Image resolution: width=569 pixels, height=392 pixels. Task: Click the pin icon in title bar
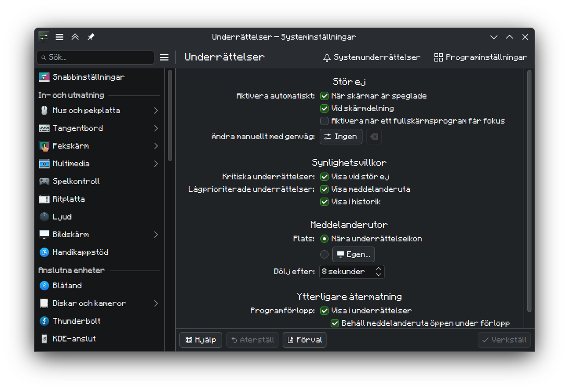pos(91,37)
